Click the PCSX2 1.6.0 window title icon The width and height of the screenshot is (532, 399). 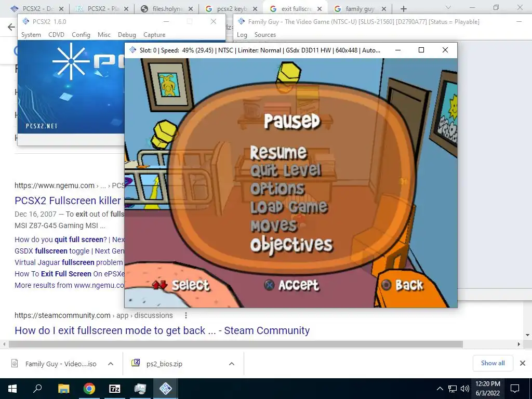[x=25, y=21]
